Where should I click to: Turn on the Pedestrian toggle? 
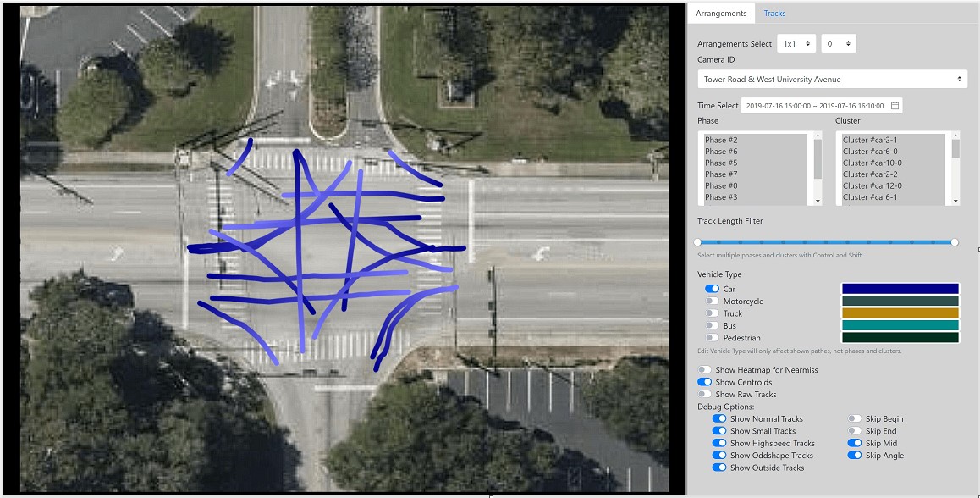pyautogui.click(x=712, y=338)
